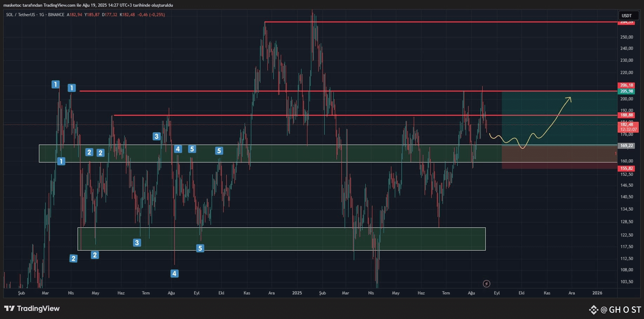Click the 2026 label on time axis
This screenshot has height=319, width=644.
coord(597,293)
